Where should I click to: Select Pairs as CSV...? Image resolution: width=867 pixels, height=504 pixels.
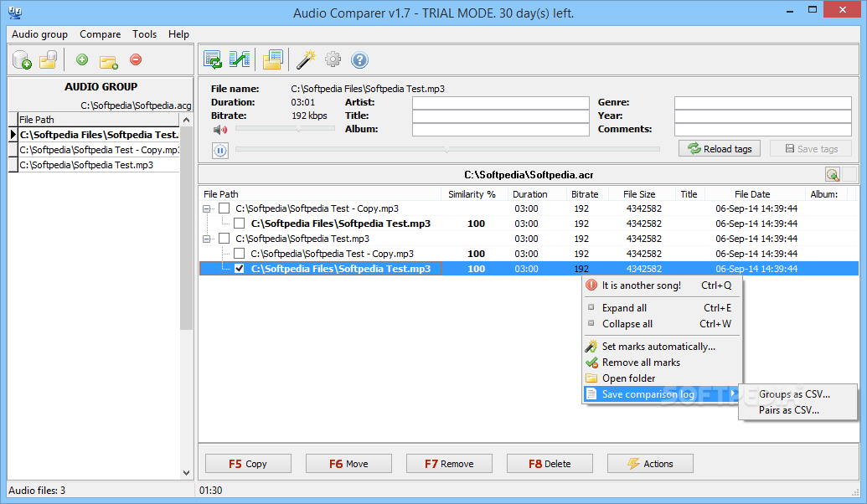pyautogui.click(x=797, y=410)
